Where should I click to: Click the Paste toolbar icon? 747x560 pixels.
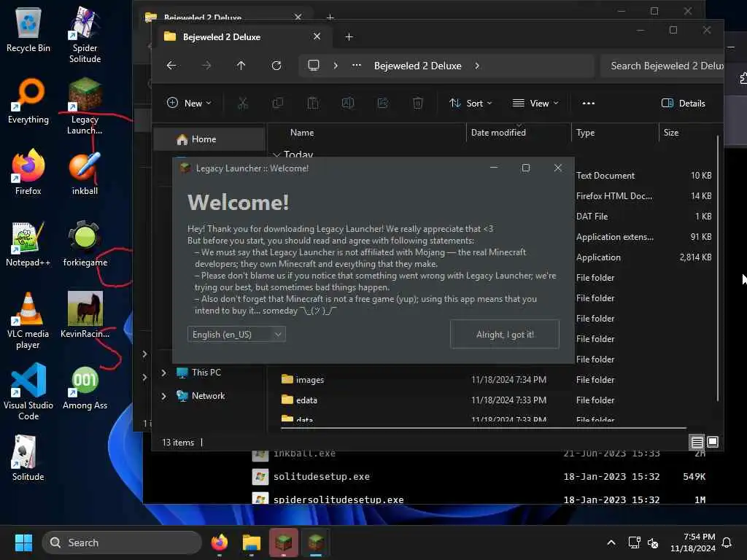click(313, 103)
